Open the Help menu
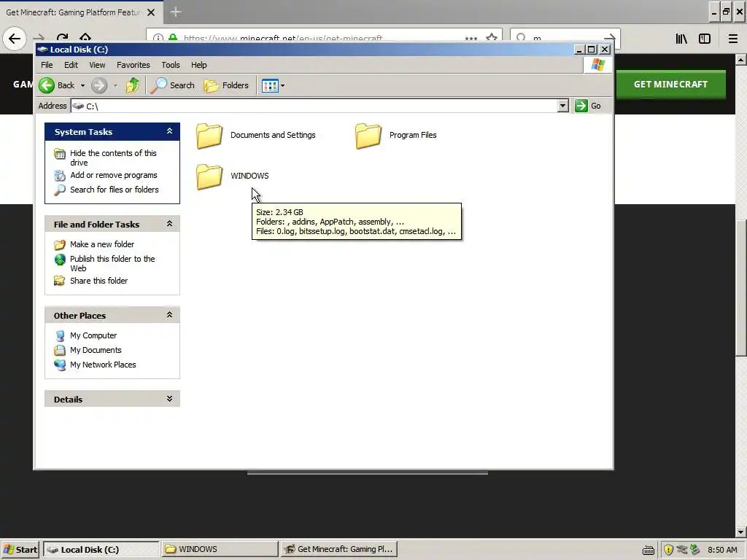Viewport: 747px width, 560px height. coord(199,65)
